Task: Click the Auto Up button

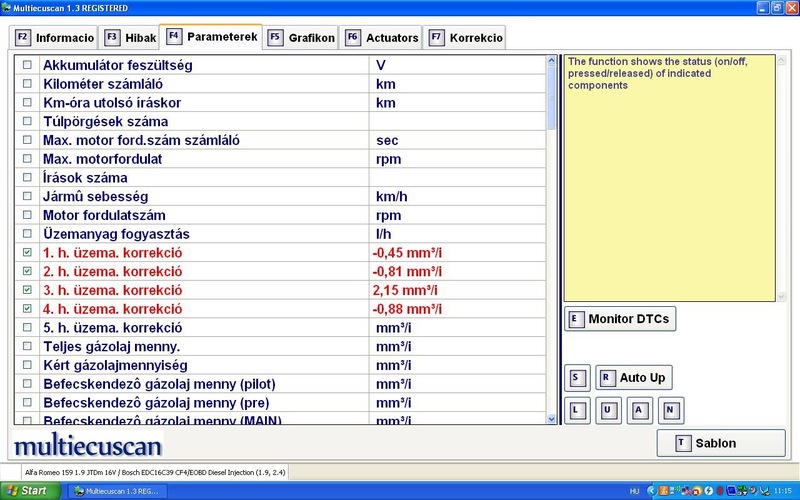Action: [x=634, y=378]
